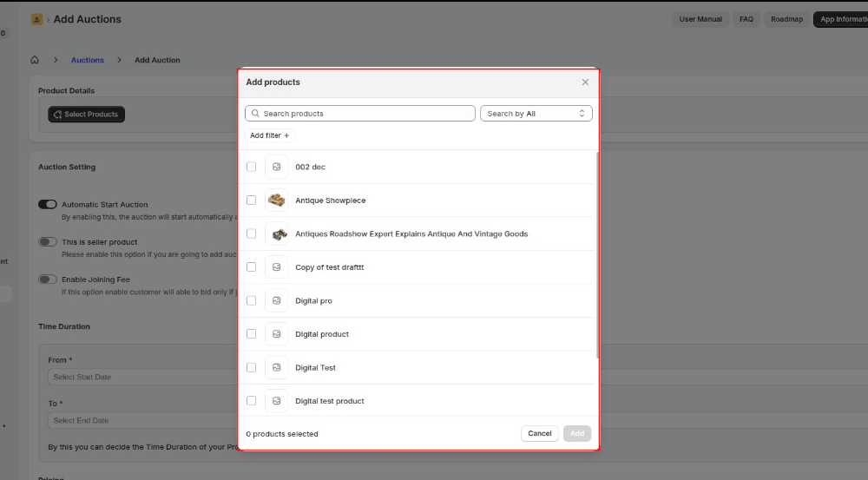This screenshot has height=480, width=868.
Task: Open the Roadmap page
Action: click(x=786, y=19)
